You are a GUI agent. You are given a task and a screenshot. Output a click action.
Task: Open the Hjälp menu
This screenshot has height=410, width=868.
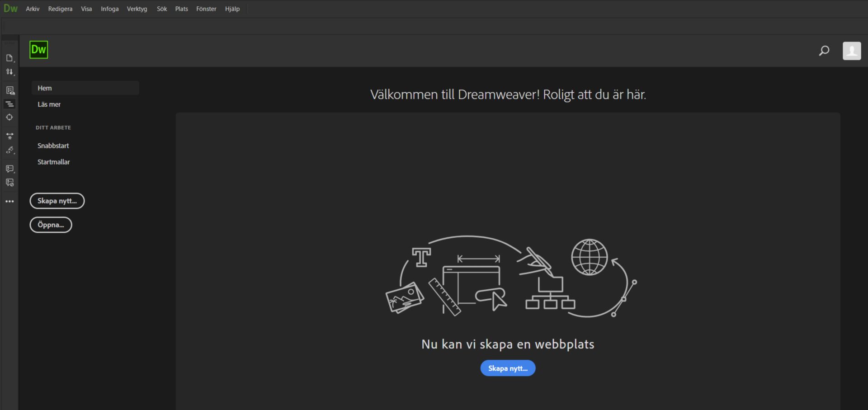[x=232, y=9]
